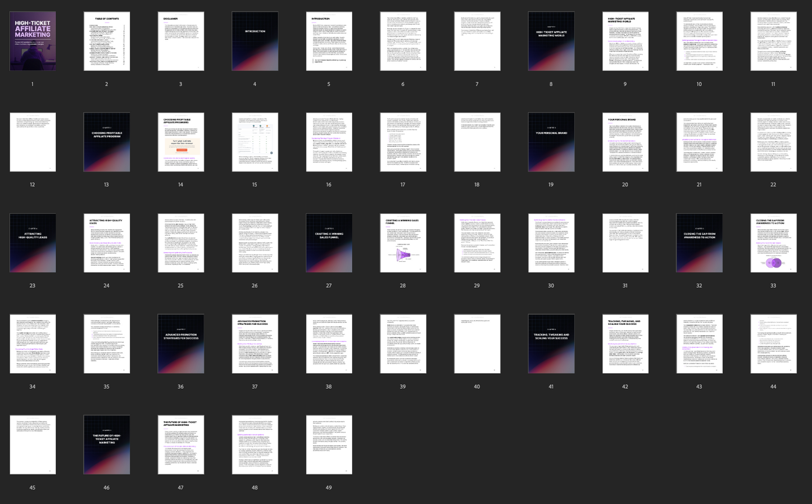Select the Table of Contents page thumbnail
Viewport: 812px width, 504px height.
pyautogui.click(x=107, y=41)
